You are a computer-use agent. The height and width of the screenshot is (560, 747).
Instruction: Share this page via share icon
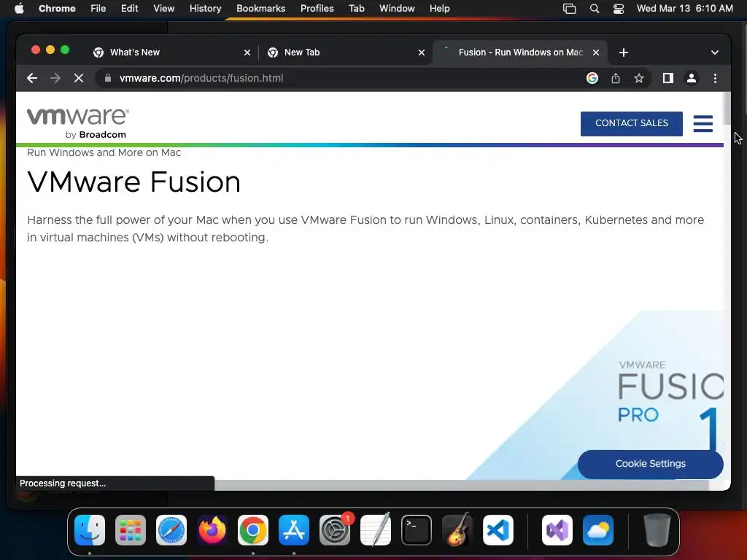coord(616,78)
